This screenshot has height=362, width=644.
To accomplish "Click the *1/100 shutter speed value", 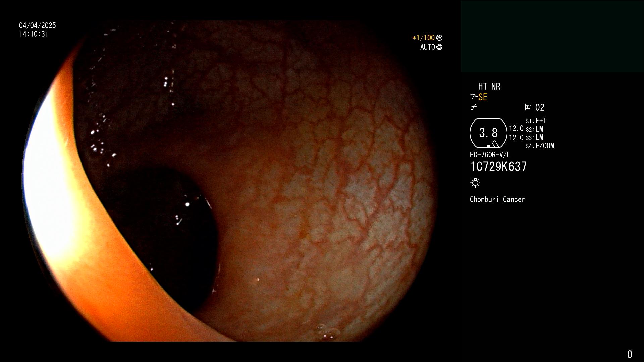I will (423, 38).
